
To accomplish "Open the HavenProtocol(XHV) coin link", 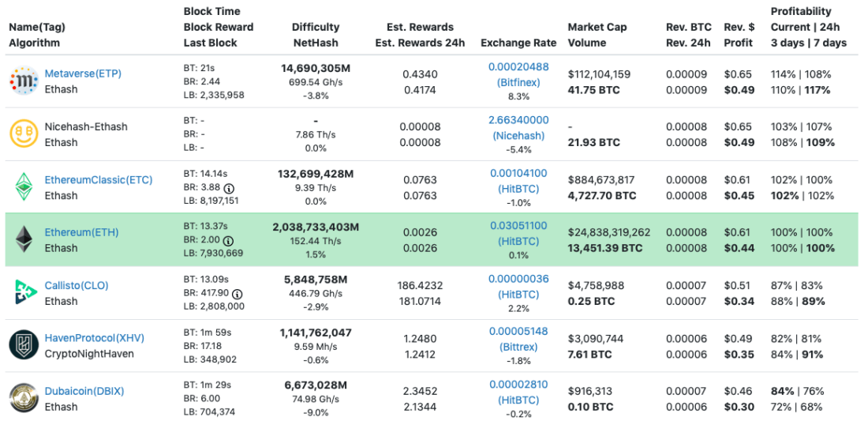I will click(x=94, y=338).
